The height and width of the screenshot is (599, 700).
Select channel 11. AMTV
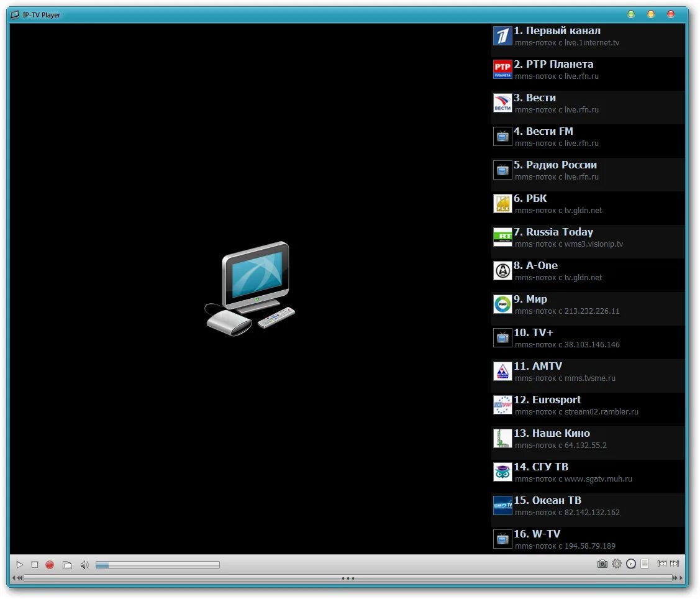588,376
